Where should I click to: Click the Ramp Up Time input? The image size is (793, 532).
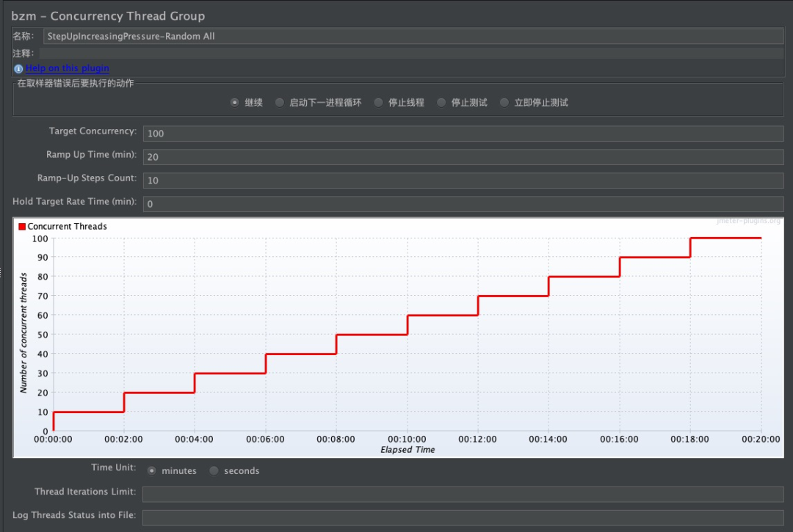[463, 157]
